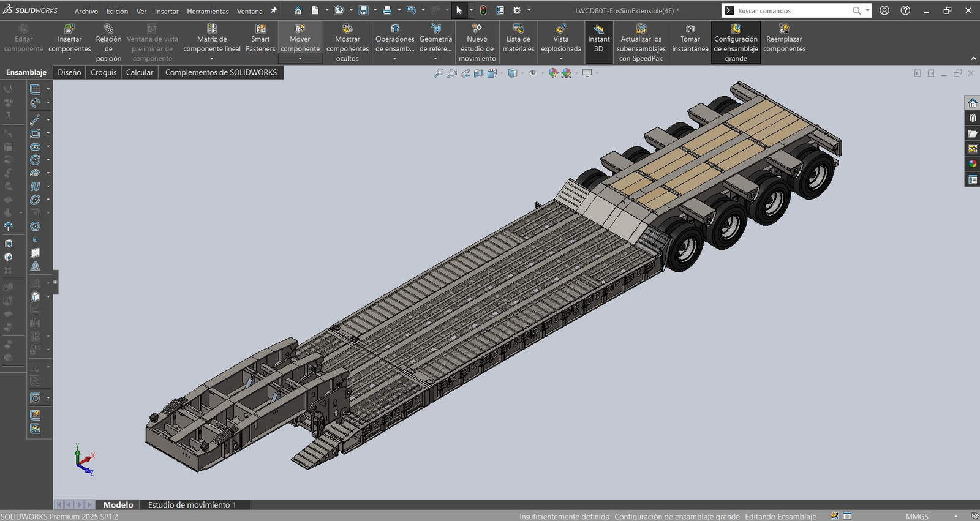Expand Insertar componentes dropdown arrow
This screenshot has width=980, height=521.
tap(70, 59)
